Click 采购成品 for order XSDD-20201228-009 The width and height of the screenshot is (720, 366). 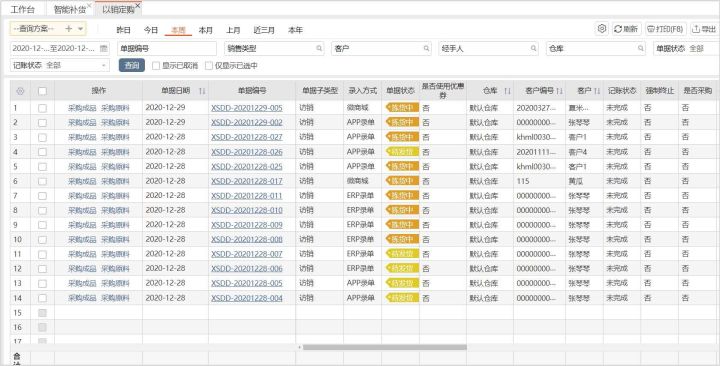click(82, 225)
